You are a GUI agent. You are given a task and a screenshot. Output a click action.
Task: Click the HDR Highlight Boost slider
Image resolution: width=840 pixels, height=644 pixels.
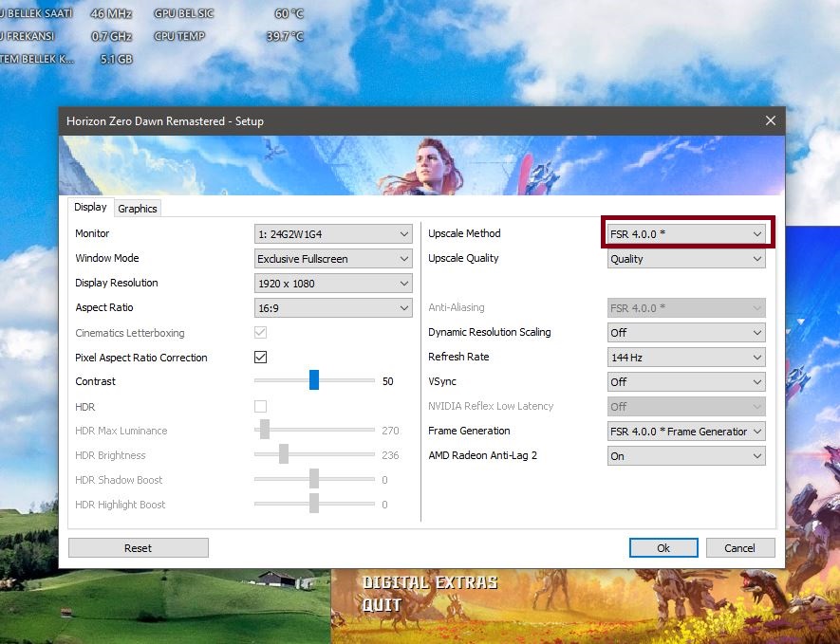coord(314,504)
